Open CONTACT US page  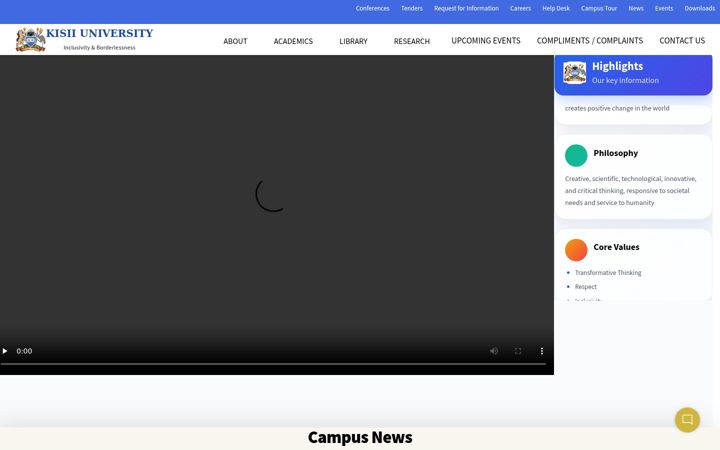click(682, 40)
